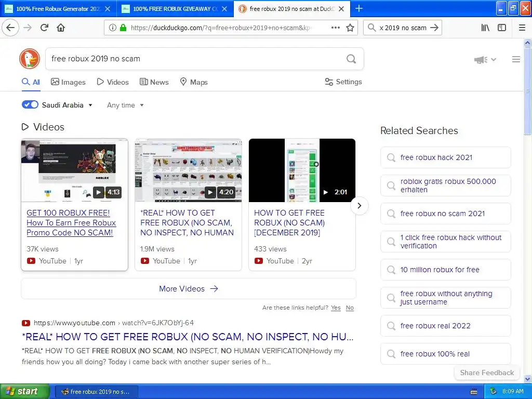Image resolution: width=532 pixels, height=399 pixels.
Task: Click the green padlock security icon
Action: click(123, 28)
